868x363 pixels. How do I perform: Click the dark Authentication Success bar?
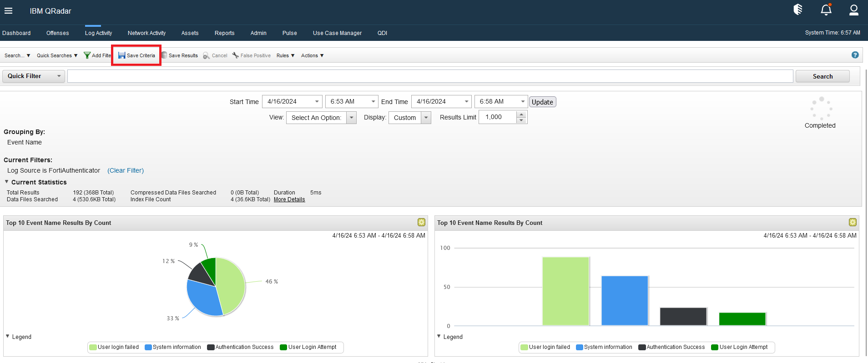coord(683,317)
